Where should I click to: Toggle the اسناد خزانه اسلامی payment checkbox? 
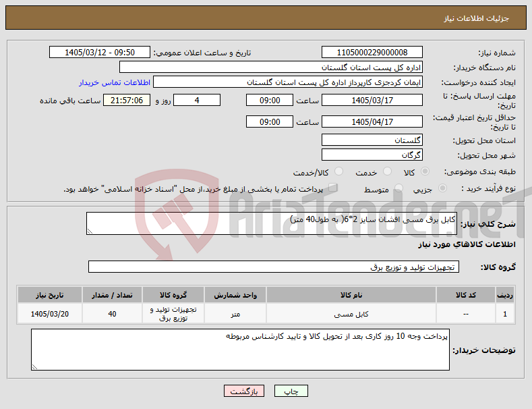pyautogui.click(x=333, y=188)
